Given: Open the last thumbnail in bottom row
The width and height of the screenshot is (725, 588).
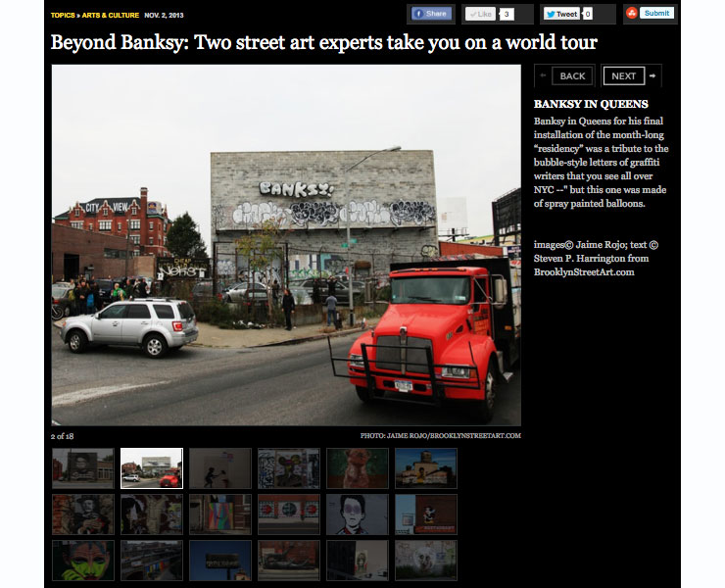Looking at the screenshot, I should [x=426, y=560].
